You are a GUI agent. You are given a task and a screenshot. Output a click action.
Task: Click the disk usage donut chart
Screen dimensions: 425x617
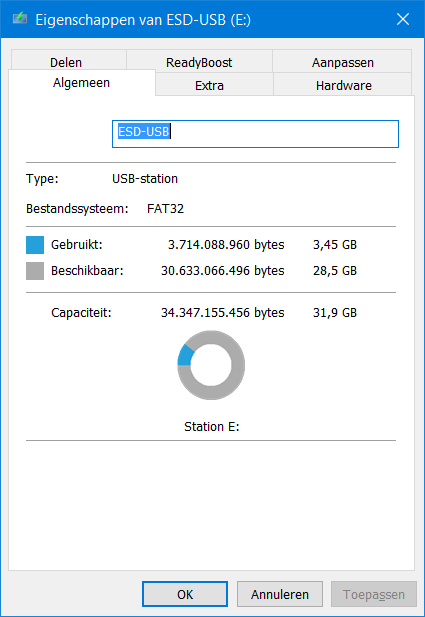211,365
